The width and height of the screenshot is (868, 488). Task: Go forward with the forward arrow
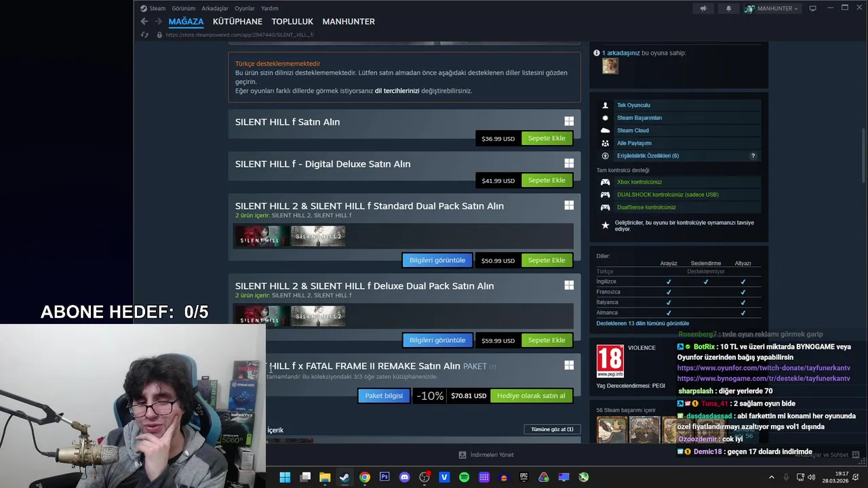(x=157, y=22)
